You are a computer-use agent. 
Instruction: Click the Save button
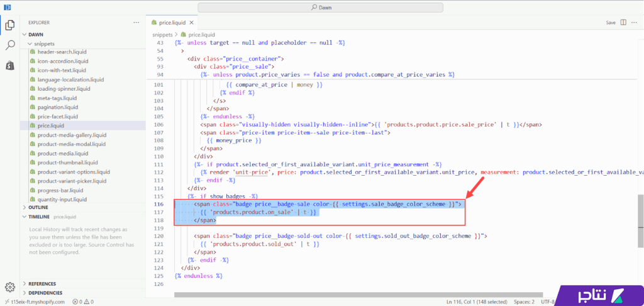pos(610,23)
